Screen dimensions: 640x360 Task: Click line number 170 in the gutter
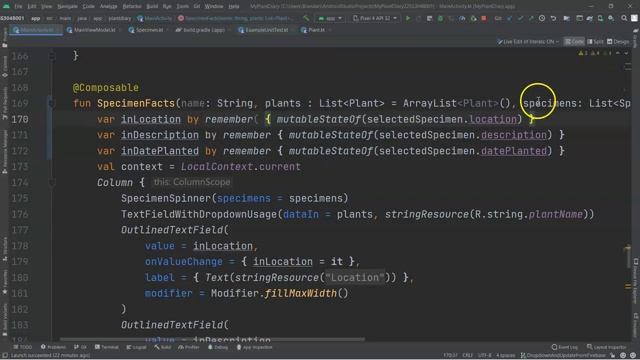click(x=20, y=119)
